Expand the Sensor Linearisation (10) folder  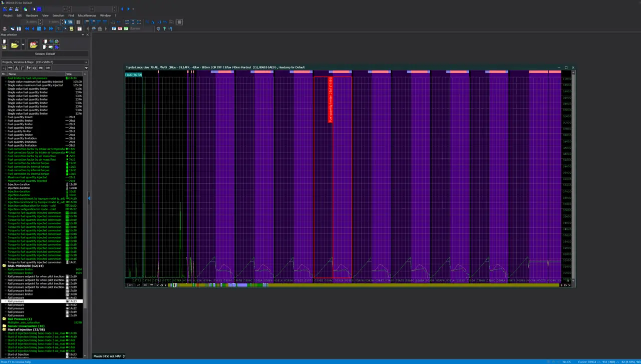pyautogui.click(x=5, y=326)
